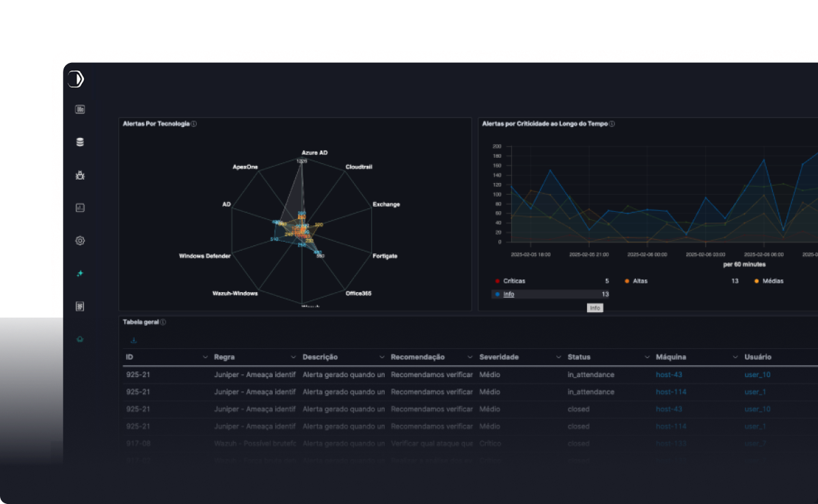818x504 pixels.
Task: Toggle the Info series in chart legend
Action: tap(508, 294)
